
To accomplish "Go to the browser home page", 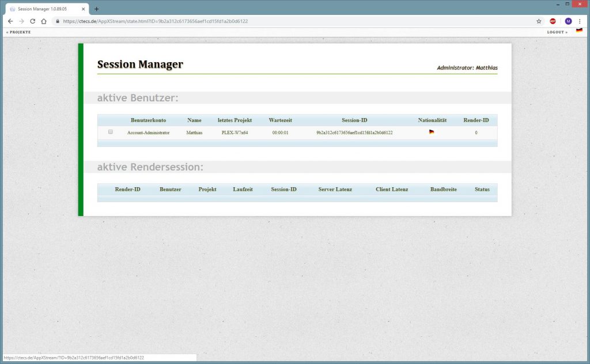I will [x=44, y=21].
